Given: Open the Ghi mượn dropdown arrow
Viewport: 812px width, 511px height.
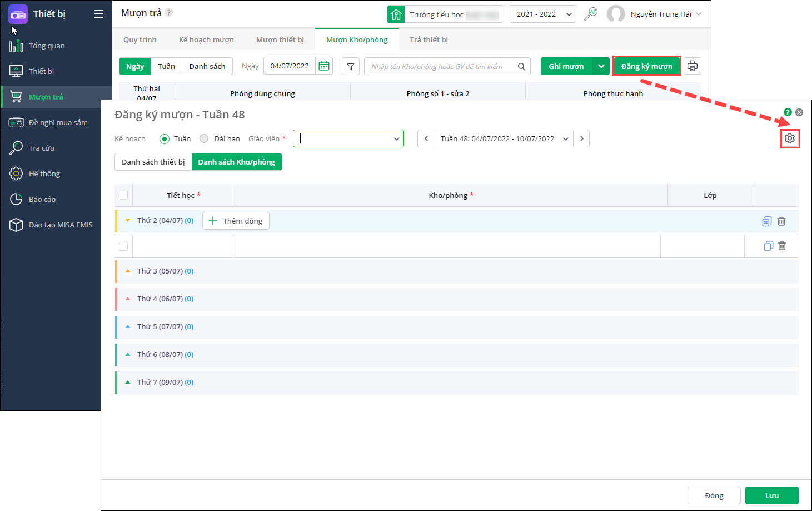Looking at the screenshot, I should pyautogui.click(x=601, y=66).
